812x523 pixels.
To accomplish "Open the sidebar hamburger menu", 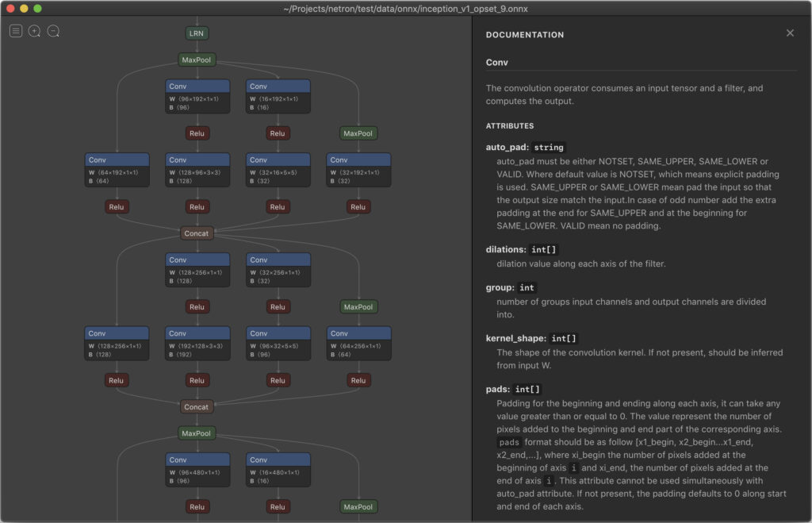I will pos(15,30).
